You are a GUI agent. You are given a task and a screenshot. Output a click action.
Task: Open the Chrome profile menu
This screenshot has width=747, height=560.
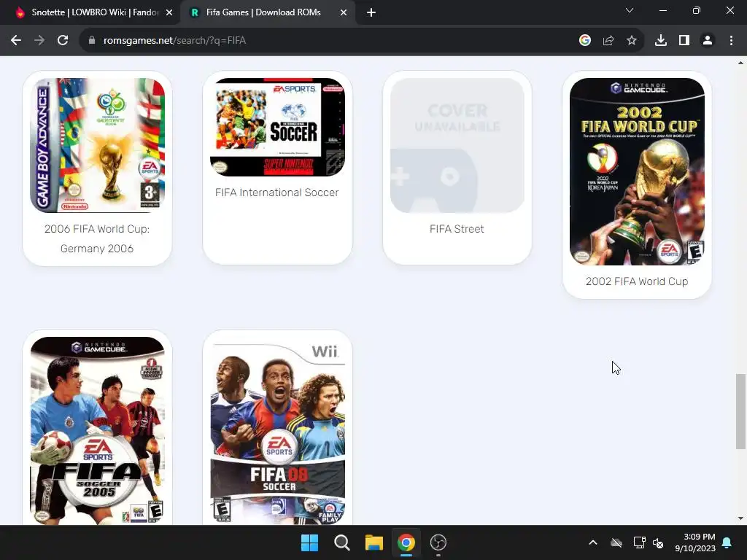[708, 41]
